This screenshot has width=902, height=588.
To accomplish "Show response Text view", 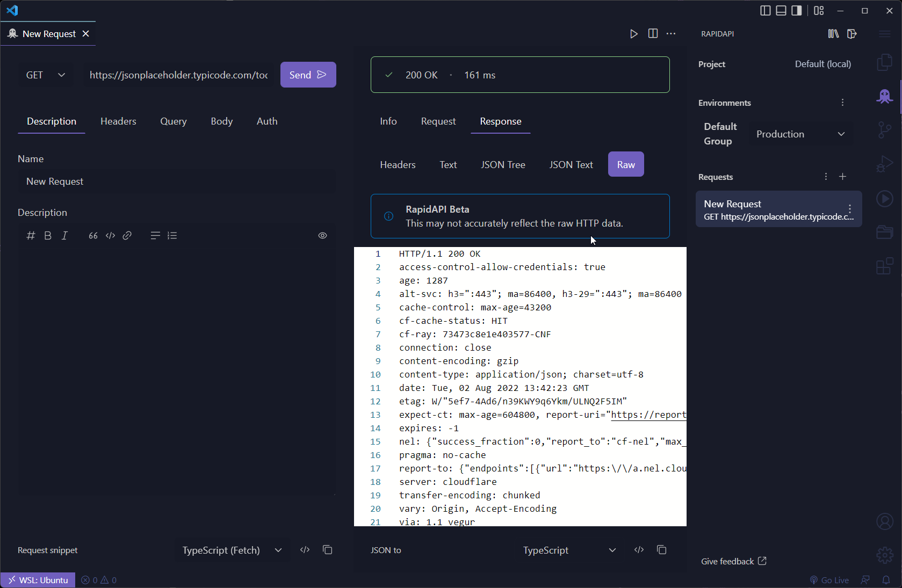I will click(x=448, y=165).
